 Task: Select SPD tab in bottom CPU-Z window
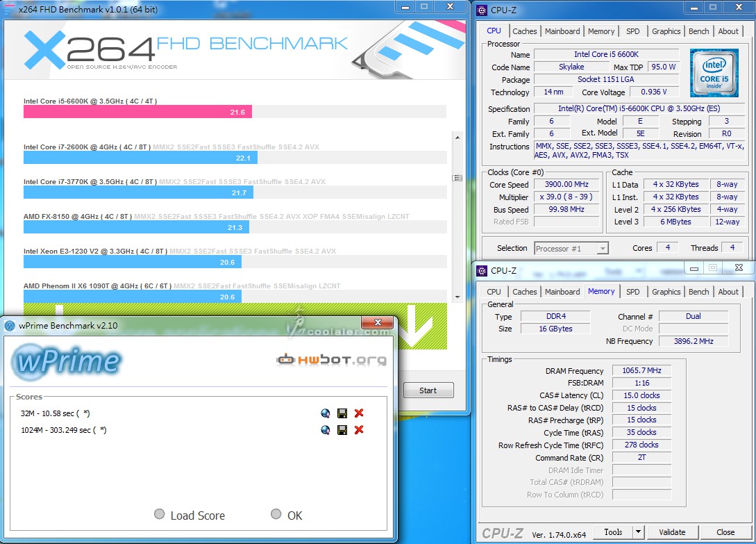pyautogui.click(x=633, y=292)
